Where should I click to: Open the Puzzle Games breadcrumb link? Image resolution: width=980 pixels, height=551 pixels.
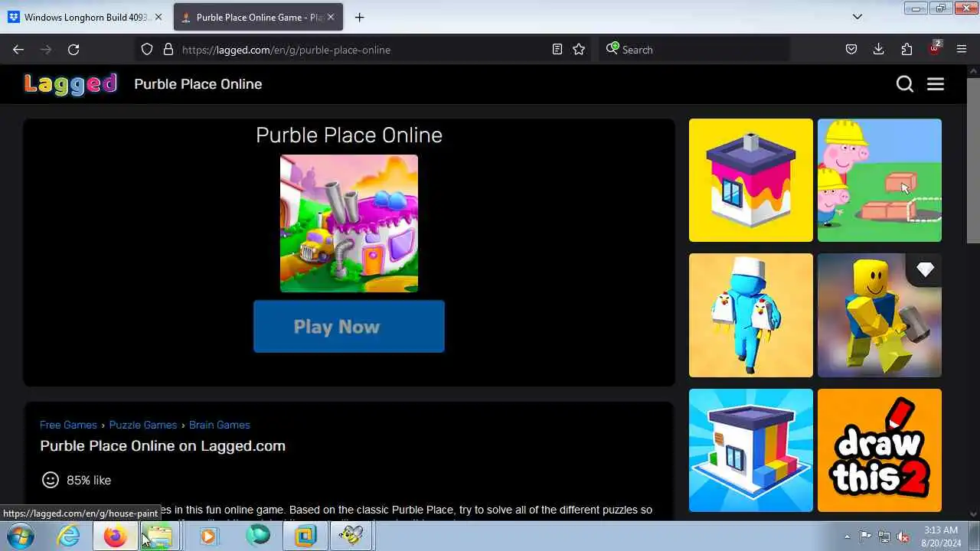143,425
